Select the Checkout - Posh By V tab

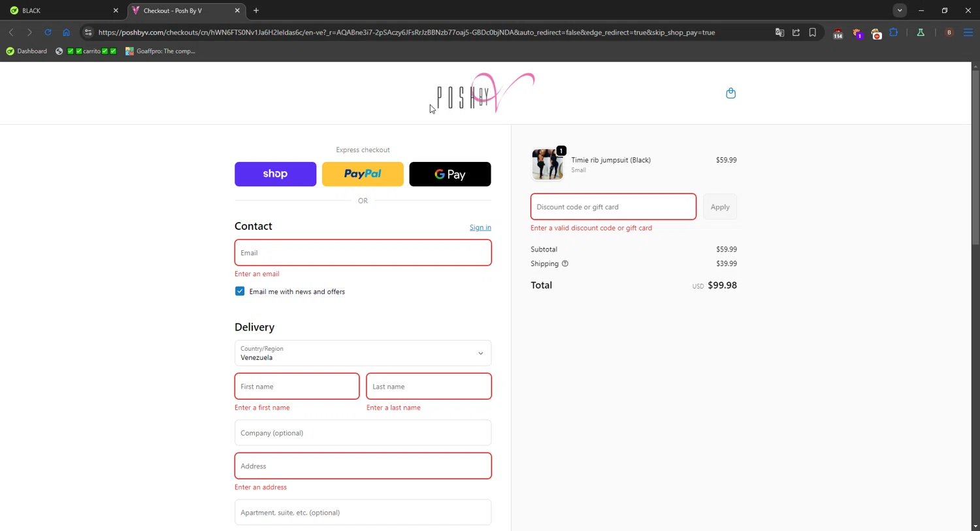(186, 10)
